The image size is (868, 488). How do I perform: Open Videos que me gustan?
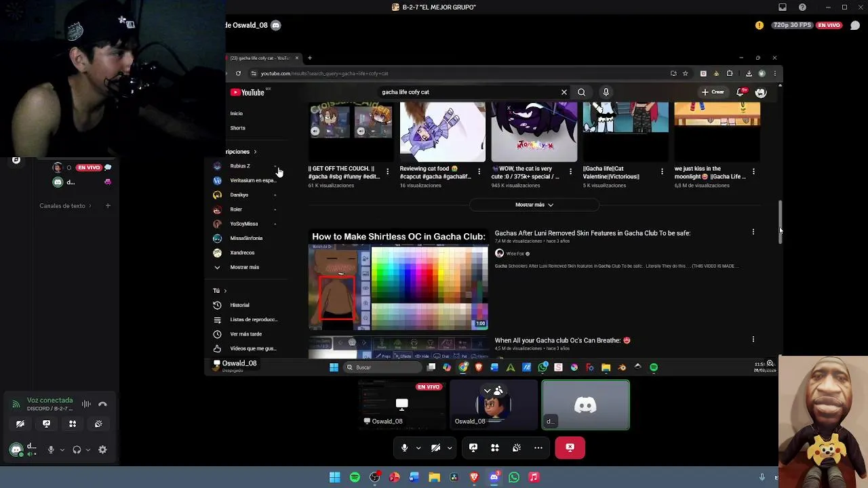(244, 348)
